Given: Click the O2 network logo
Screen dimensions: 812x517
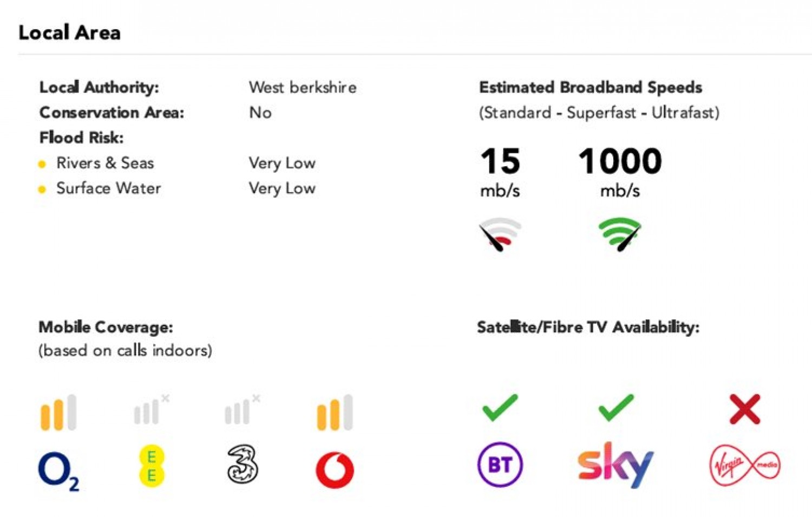Looking at the screenshot, I should [58, 471].
